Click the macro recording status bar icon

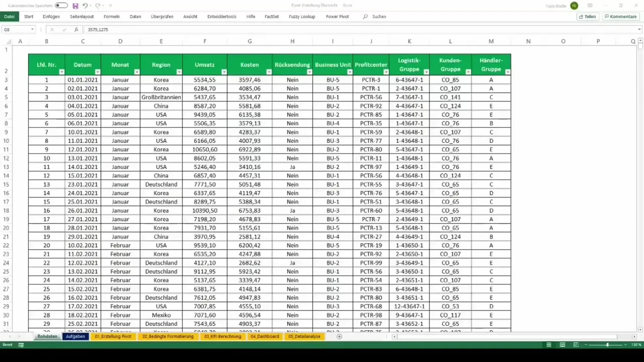[21, 345]
